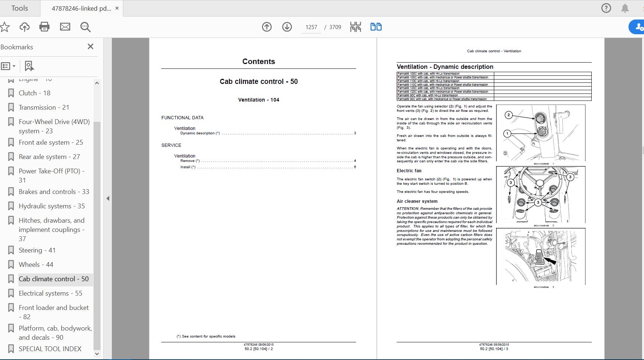Follow the Install (*) contents link

click(x=268, y=167)
